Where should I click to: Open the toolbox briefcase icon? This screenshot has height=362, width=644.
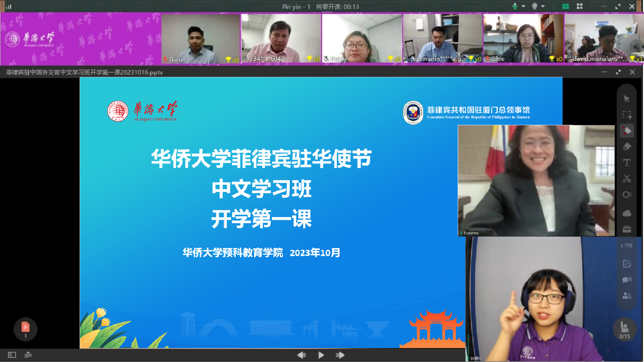point(627,229)
